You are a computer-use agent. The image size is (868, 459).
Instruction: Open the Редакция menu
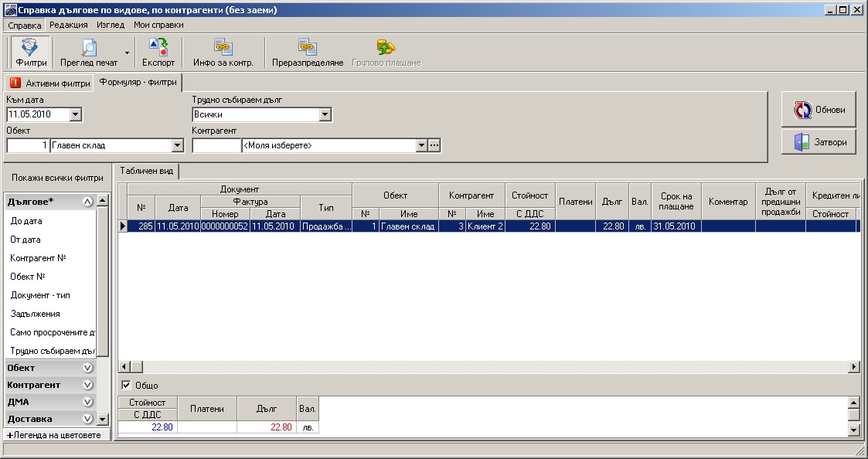(69, 25)
